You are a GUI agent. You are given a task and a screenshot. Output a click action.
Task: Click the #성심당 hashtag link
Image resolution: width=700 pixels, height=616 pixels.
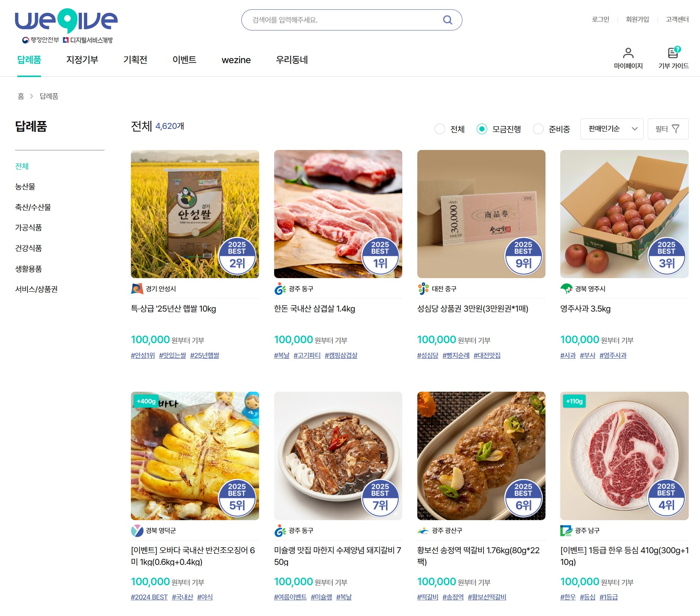click(427, 355)
